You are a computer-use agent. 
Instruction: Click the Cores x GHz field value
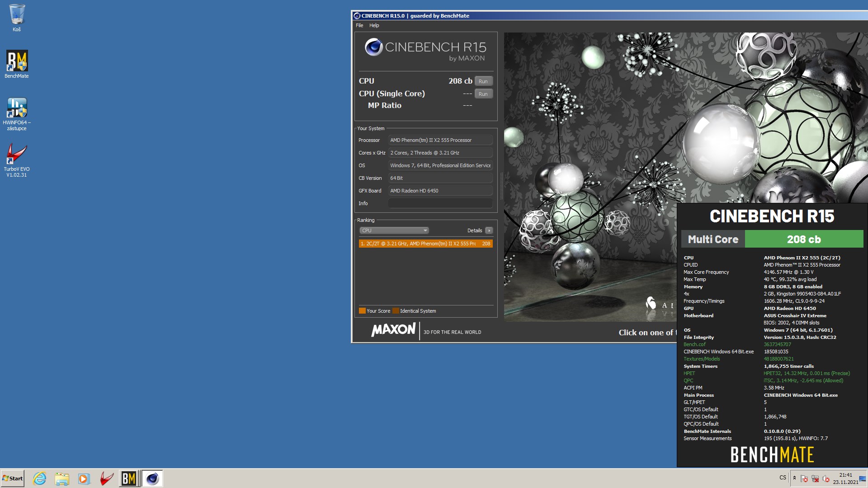tap(440, 153)
